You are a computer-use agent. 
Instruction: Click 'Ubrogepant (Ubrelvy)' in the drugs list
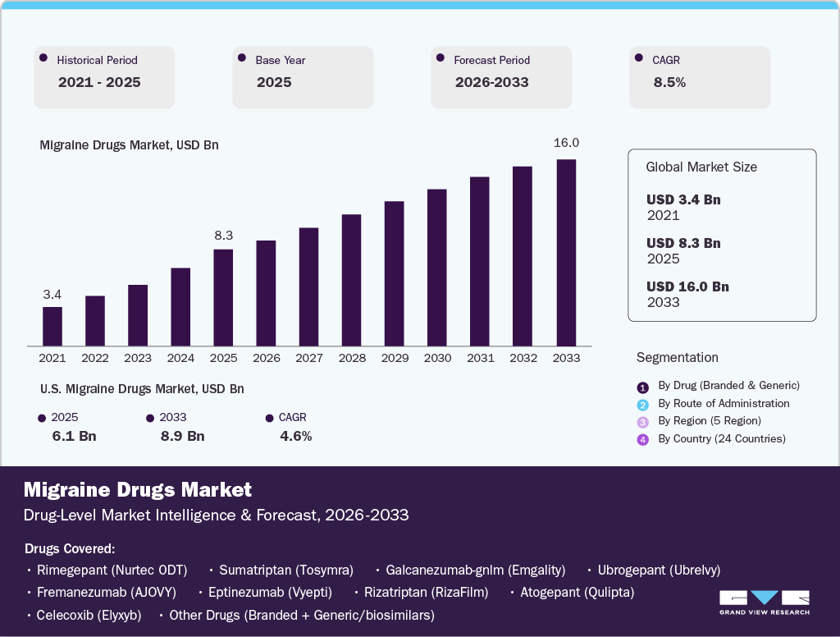point(659,570)
